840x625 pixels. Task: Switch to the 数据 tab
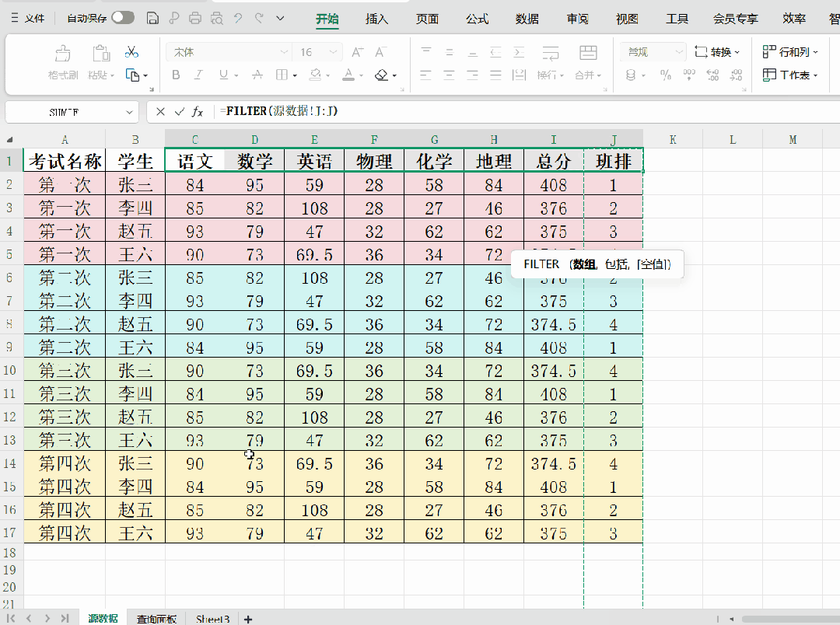[x=527, y=19]
